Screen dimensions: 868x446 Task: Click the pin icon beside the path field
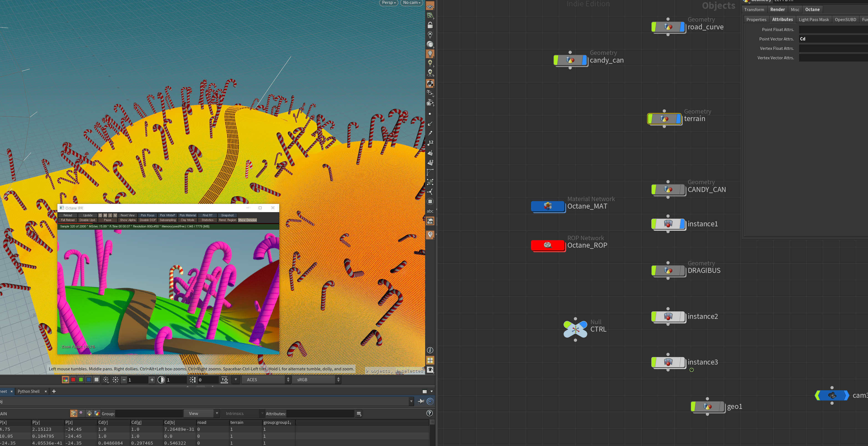421,401
